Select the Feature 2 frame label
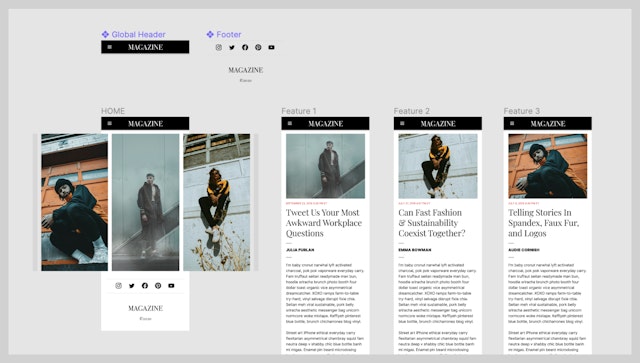This screenshot has height=363, width=640. (x=411, y=111)
